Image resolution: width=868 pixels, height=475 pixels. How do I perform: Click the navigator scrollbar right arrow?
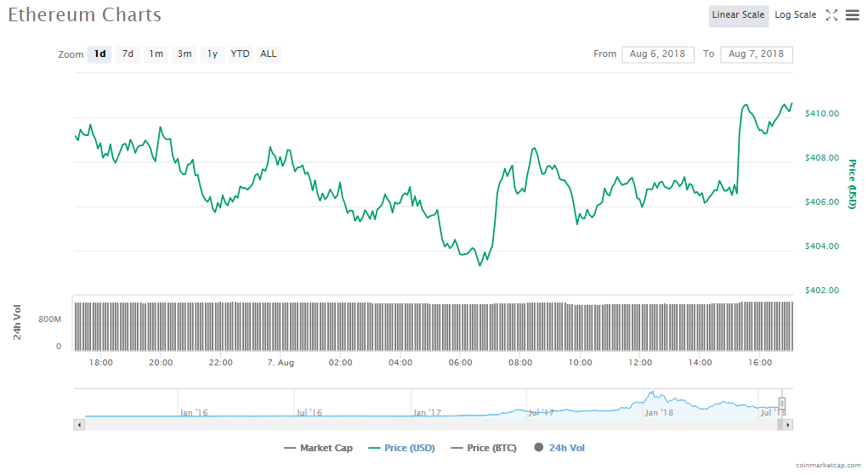[788, 424]
